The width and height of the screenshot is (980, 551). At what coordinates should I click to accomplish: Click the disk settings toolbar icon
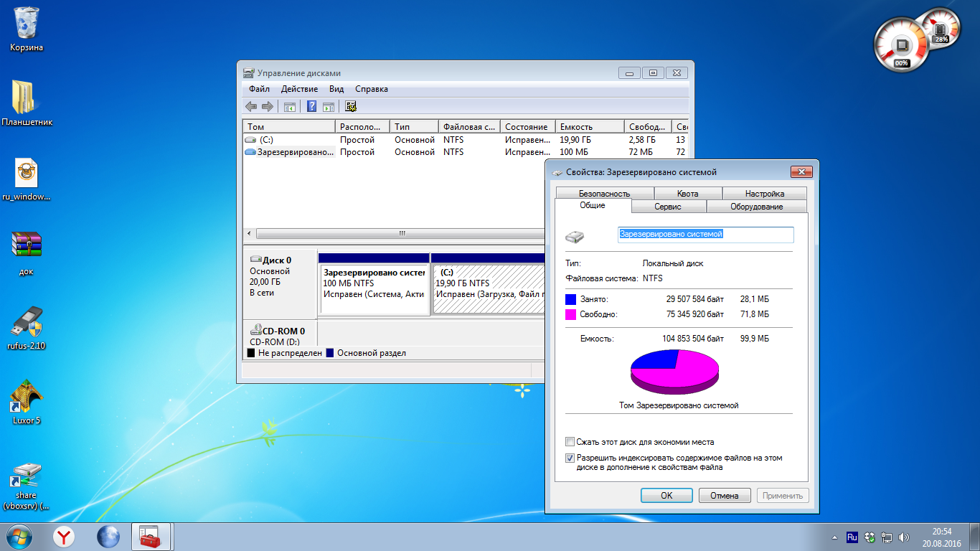point(351,107)
